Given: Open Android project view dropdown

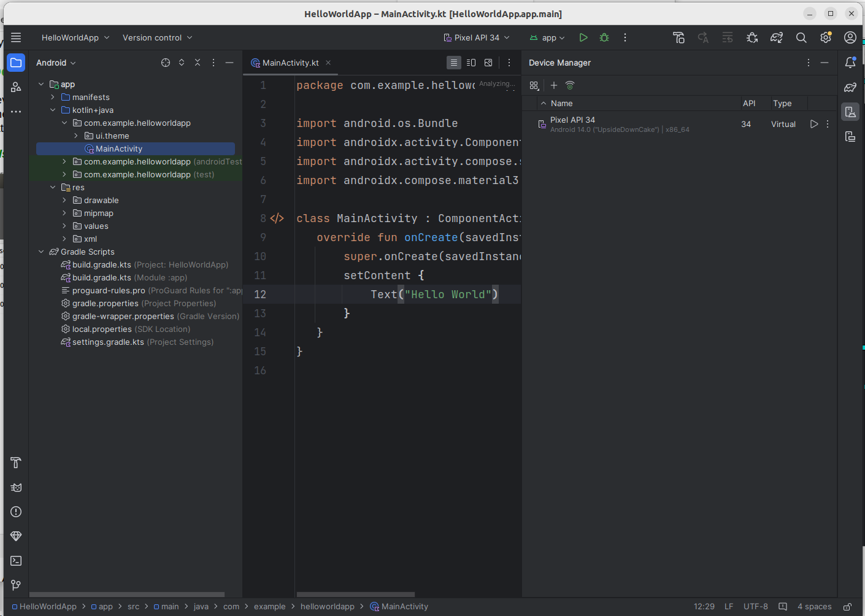Looking at the screenshot, I should click(x=56, y=63).
